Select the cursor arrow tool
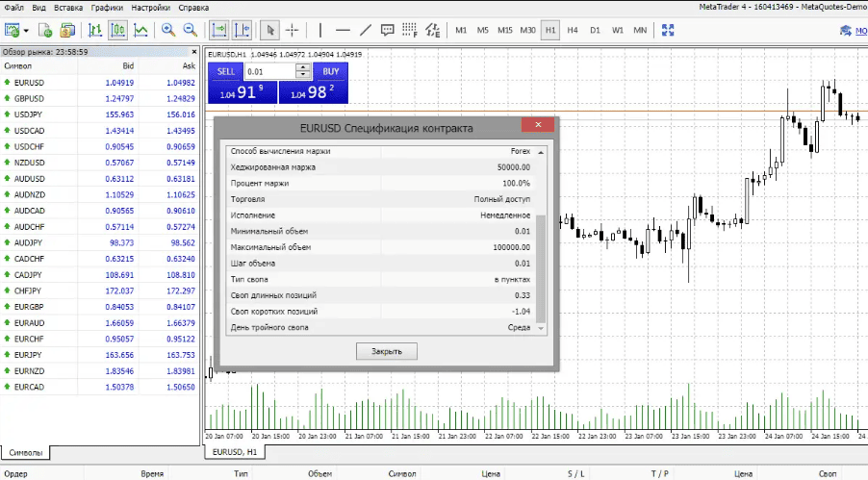Image resolution: width=868 pixels, height=480 pixels. point(269,30)
